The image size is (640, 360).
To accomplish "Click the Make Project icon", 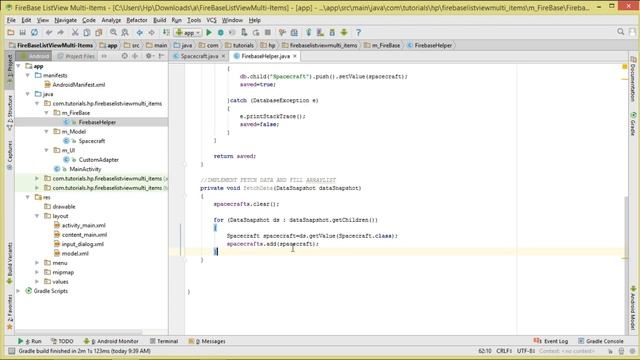I will [166, 32].
